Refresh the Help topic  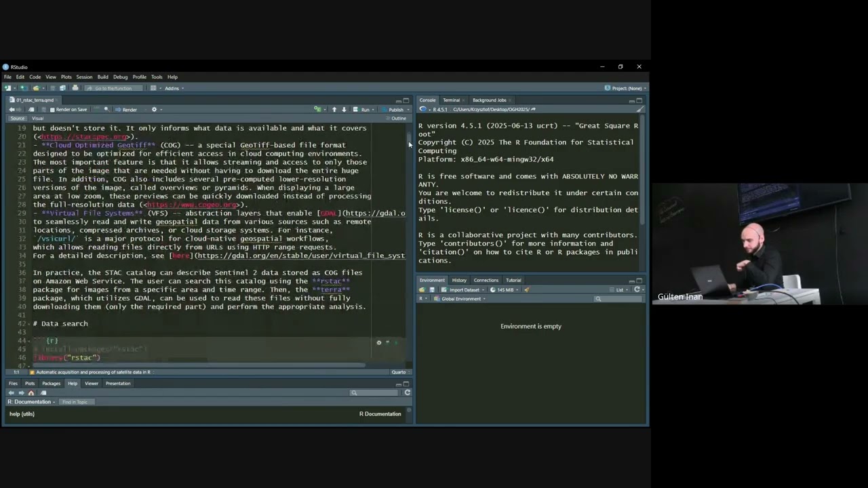(407, 392)
